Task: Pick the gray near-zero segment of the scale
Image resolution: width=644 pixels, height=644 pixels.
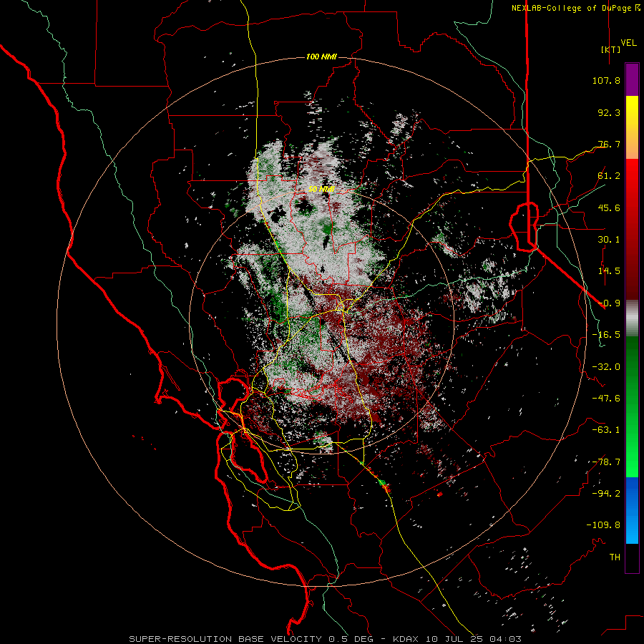Action: pyautogui.click(x=632, y=318)
